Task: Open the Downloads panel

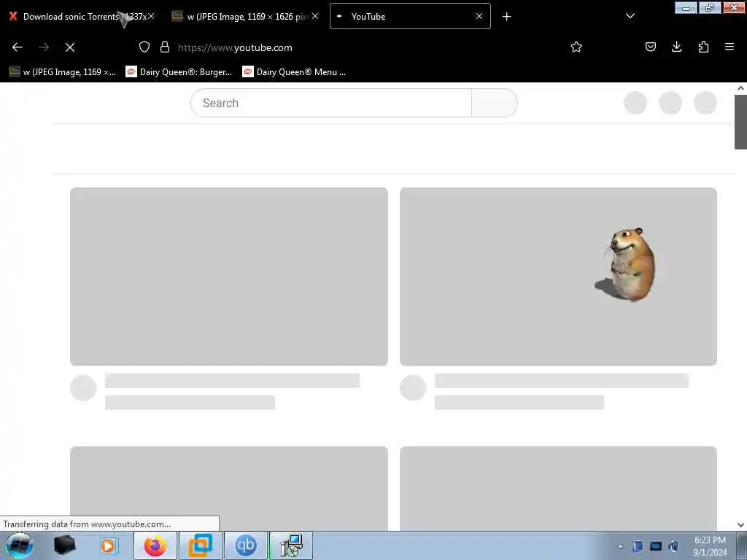Action: [676, 47]
